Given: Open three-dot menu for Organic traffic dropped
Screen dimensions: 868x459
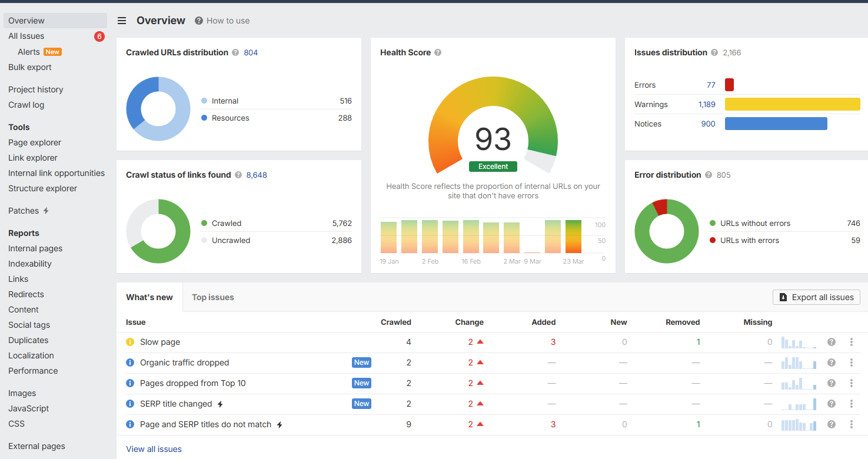Looking at the screenshot, I should (852, 362).
